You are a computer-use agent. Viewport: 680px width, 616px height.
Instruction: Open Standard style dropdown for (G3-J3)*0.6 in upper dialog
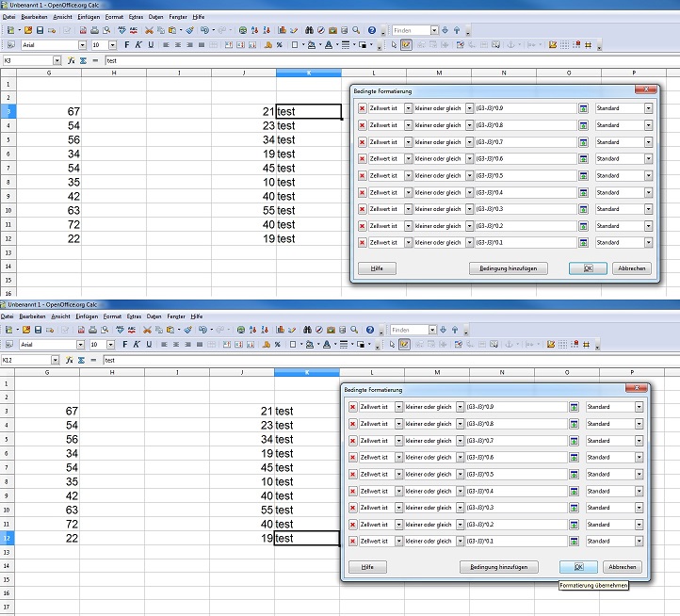[648, 158]
